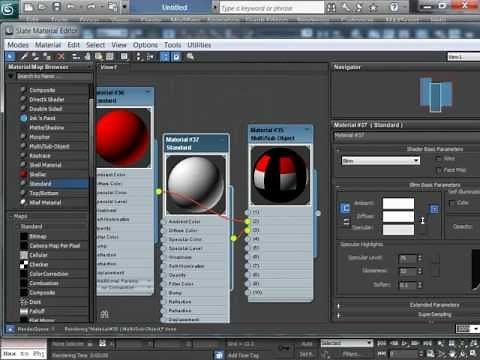
Task: Click Material #37 sphere preview thumbnail
Action: pyautogui.click(x=196, y=184)
